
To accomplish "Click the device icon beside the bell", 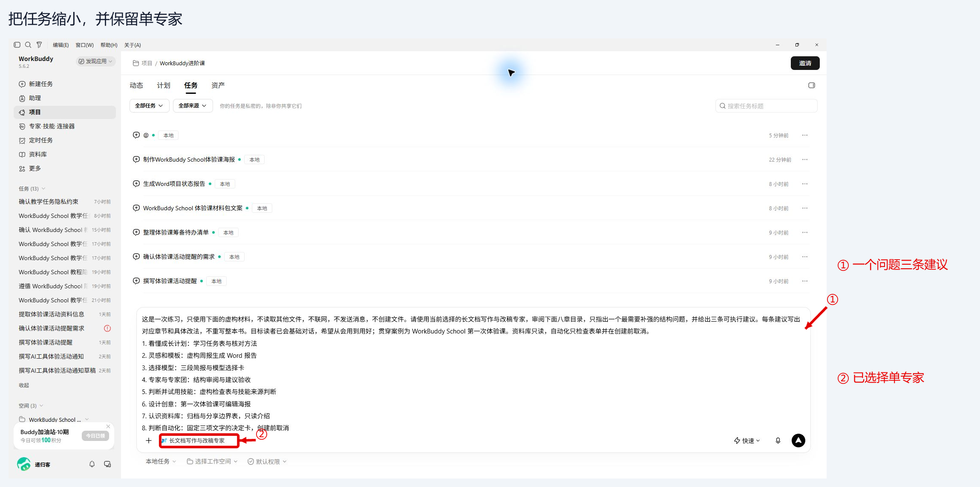I will [107, 464].
